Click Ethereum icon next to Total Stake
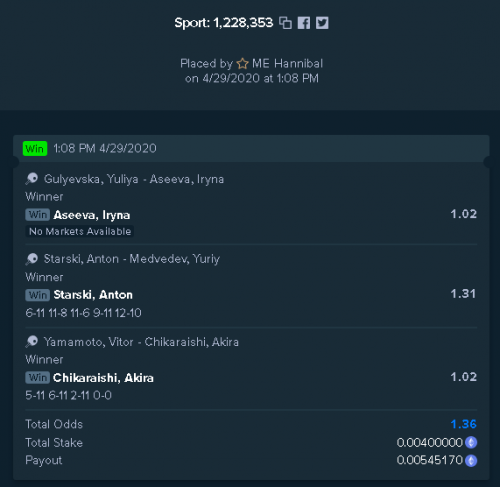The width and height of the screenshot is (500, 487). point(471,442)
